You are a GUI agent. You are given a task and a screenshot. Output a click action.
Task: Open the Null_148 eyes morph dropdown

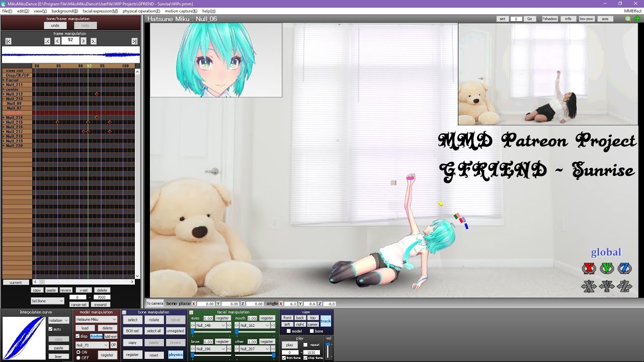click(x=211, y=325)
